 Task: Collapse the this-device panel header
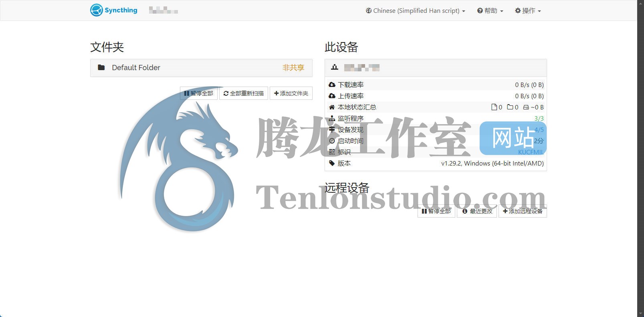(x=436, y=68)
